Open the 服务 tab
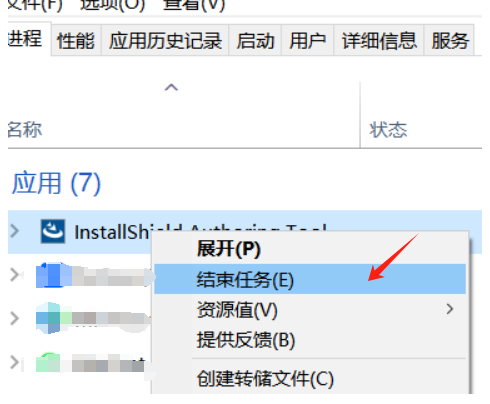 (x=450, y=40)
